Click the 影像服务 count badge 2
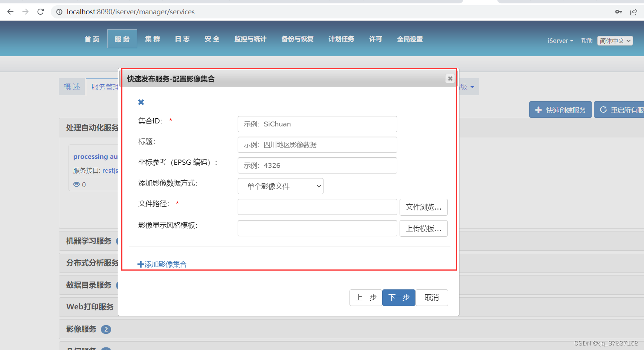The width and height of the screenshot is (644, 350). pyautogui.click(x=106, y=330)
